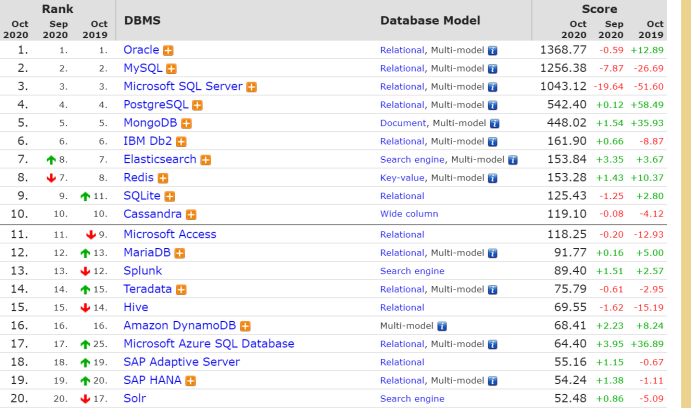Viewport: 692px width, 408px height.
Task: Click the plus icon next to Elasticsearch
Action: pos(206,160)
